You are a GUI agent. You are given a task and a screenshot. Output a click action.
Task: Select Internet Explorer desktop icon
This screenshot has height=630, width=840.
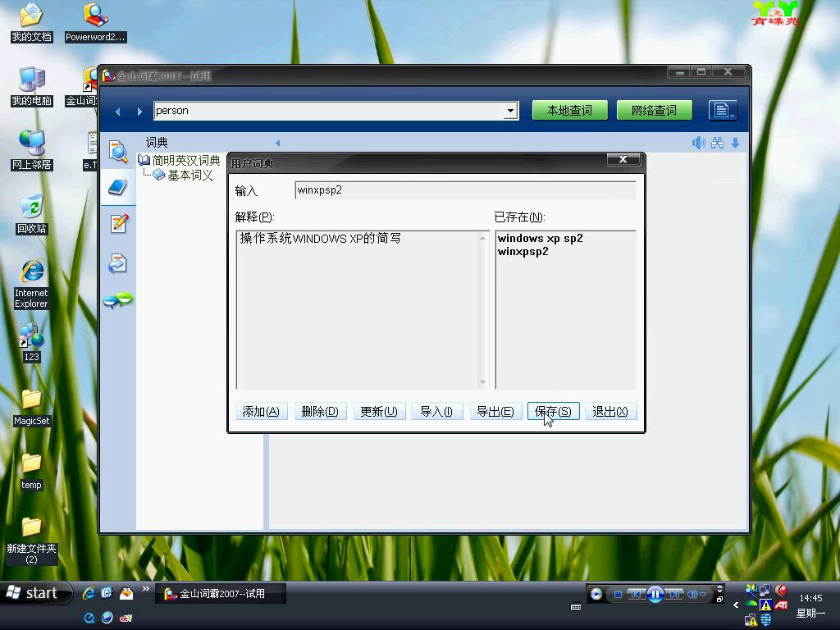pos(32,284)
